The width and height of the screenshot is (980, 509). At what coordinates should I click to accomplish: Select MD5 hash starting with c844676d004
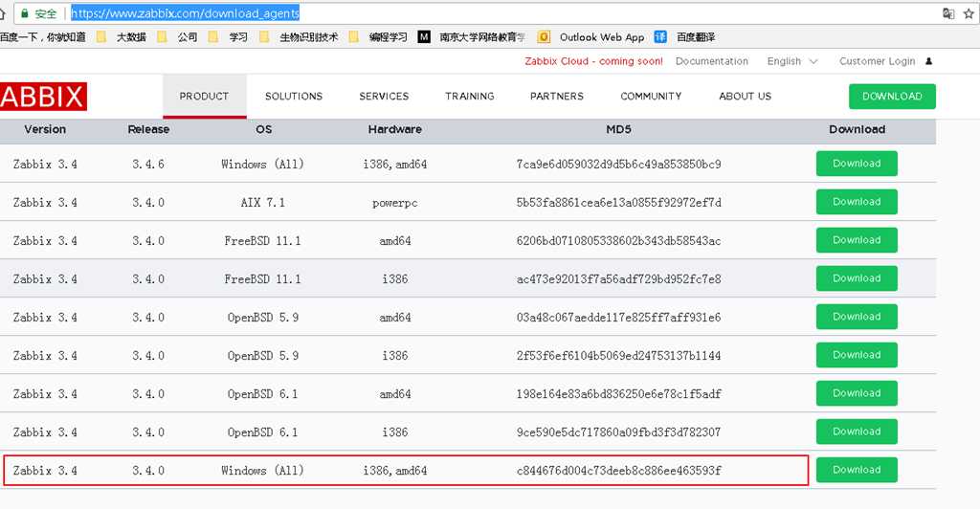click(619, 471)
